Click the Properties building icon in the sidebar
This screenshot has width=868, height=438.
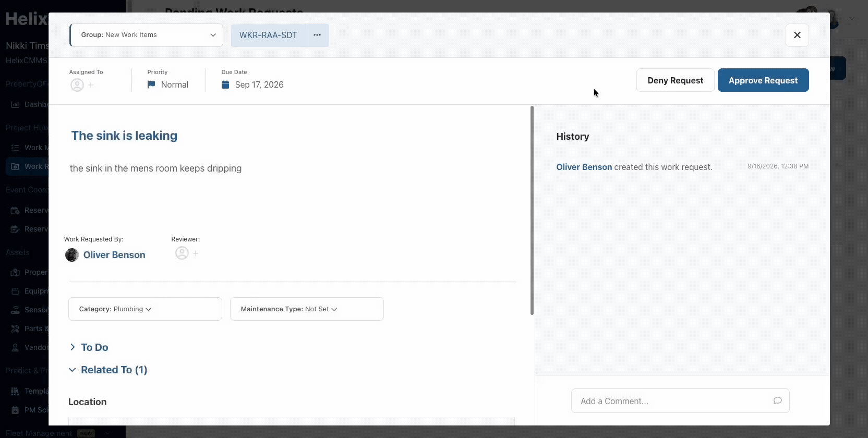[15, 272]
